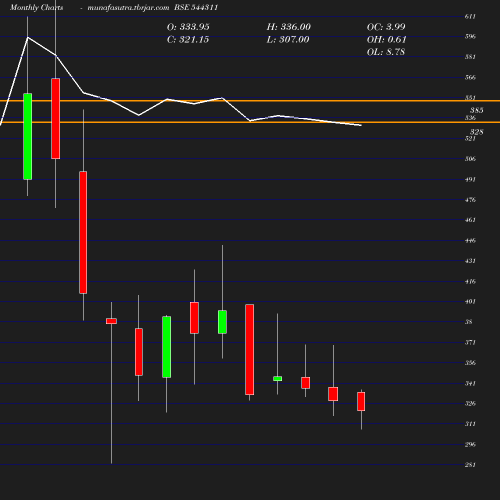500x500 pixels.
Task: Select the 296 price axis label
Action: pos(470,444)
